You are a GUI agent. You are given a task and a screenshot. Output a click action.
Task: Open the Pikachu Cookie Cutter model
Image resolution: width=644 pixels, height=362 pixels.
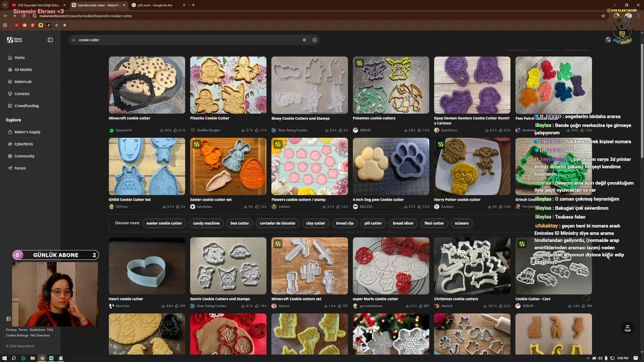point(228,85)
